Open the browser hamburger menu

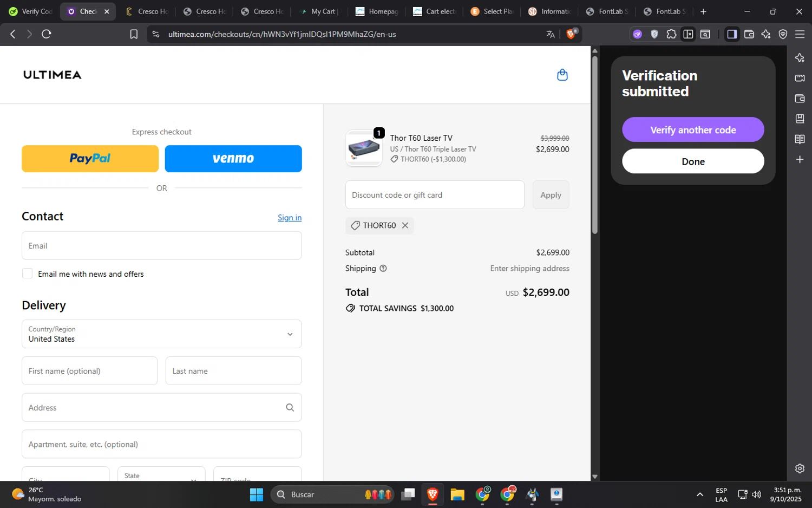pyautogui.click(x=800, y=34)
